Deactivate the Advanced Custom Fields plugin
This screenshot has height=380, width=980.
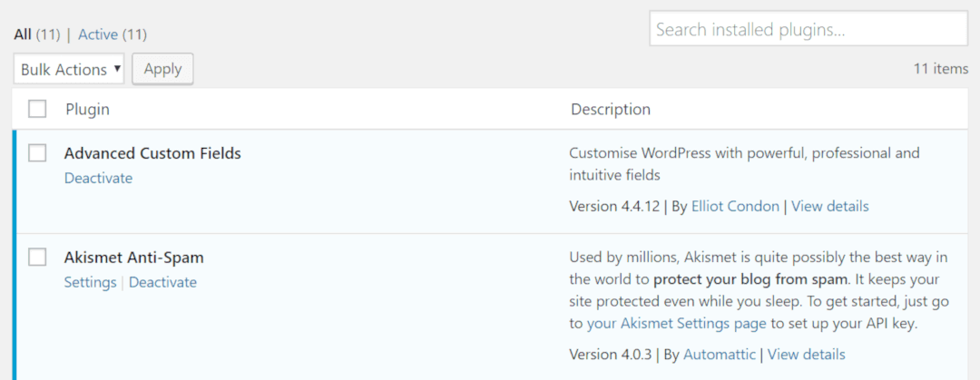tap(98, 179)
